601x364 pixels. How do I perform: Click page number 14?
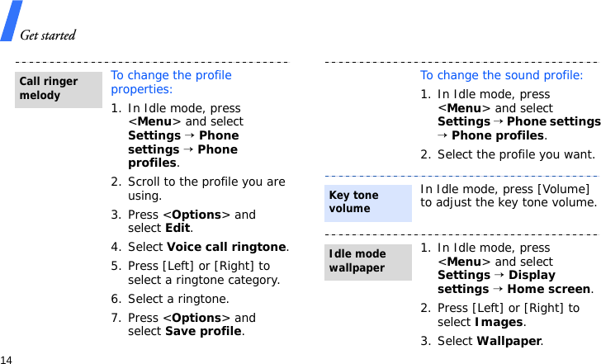click(x=7, y=360)
